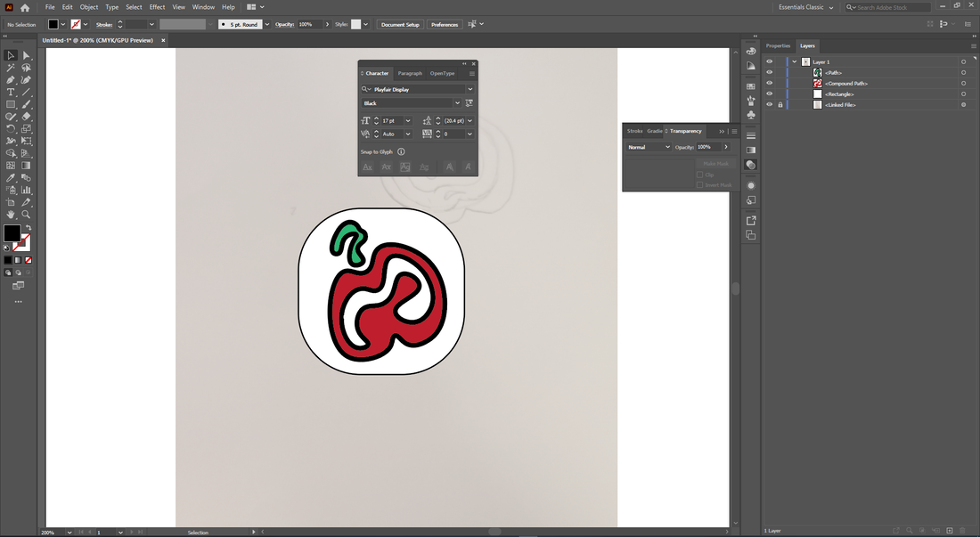
Task: Select the Type tool
Action: (x=11, y=93)
